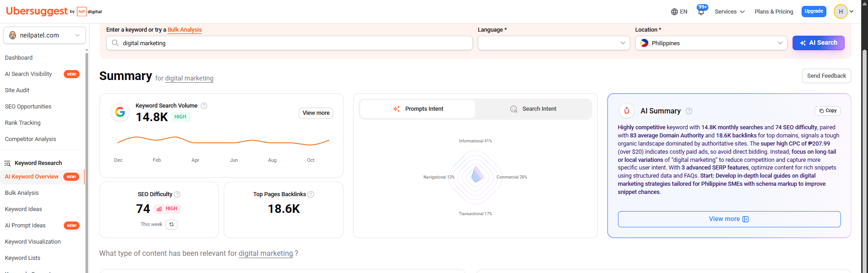Viewport: 868px width, 273px height.
Task: Click the Keyword Research section icon
Action: [x=7, y=163]
